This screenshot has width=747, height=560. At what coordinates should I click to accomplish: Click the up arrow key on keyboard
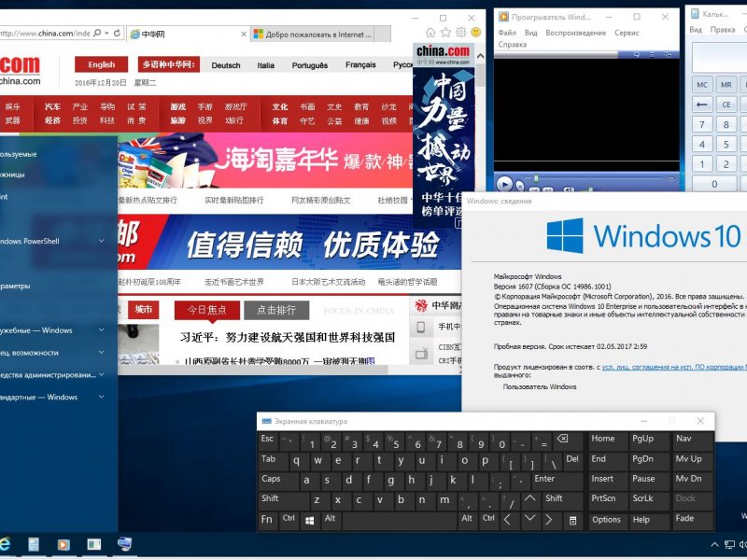pos(529,498)
